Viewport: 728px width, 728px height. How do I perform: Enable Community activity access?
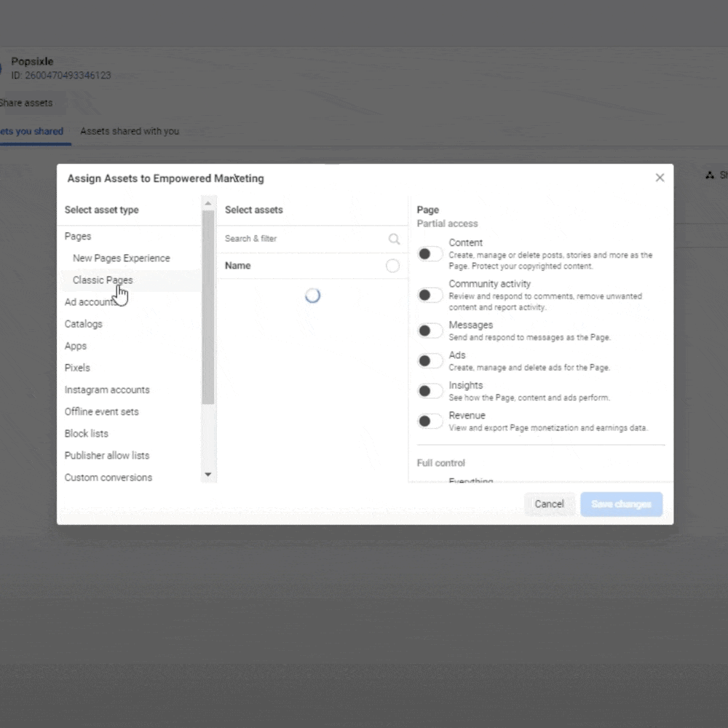coord(430,295)
